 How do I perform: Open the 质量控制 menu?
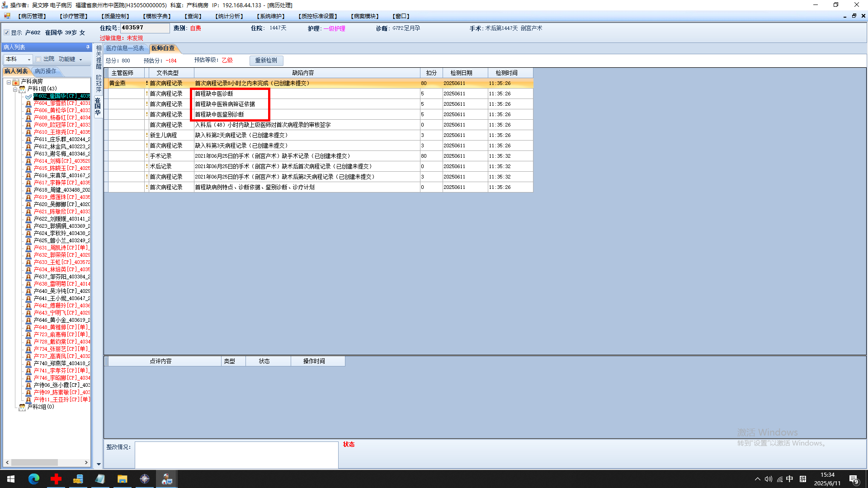pos(115,16)
